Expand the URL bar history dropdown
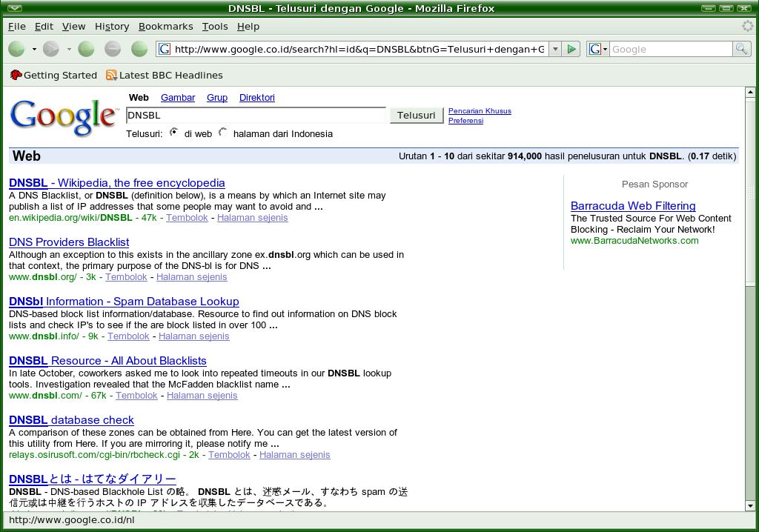The height and width of the screenshot is (532, 759). pyautogui.click(x=555, y=49)
